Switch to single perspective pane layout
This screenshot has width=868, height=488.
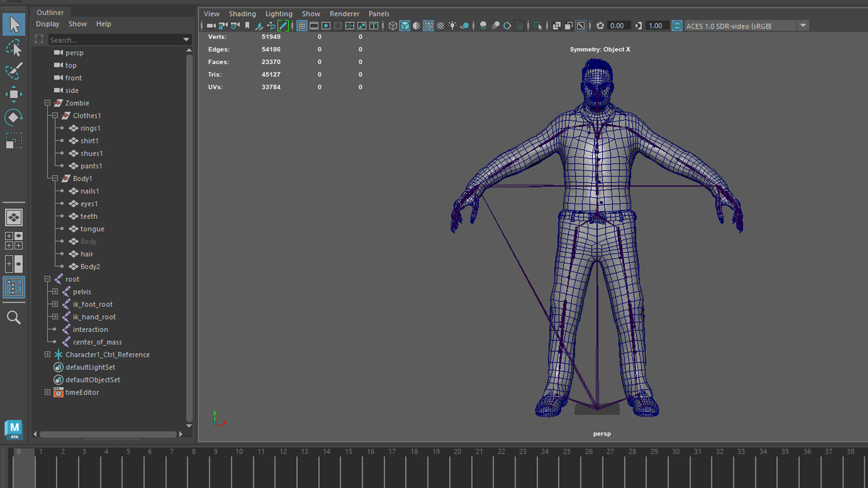14,218
